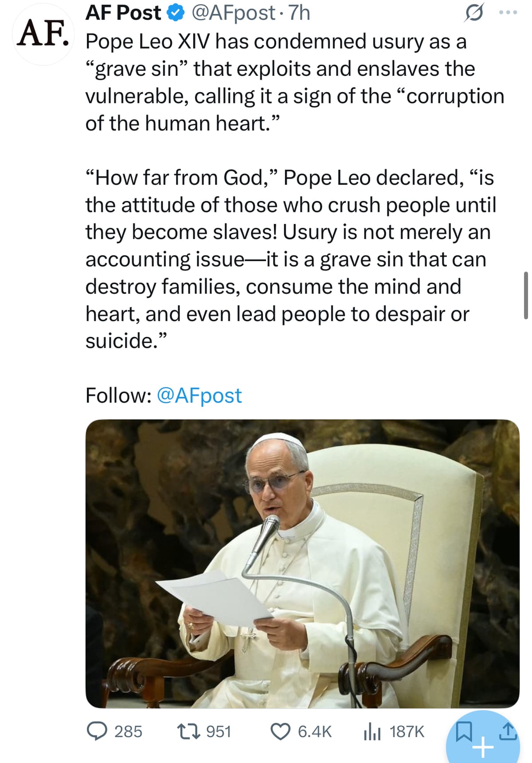
Task: Tap the repost arrows icon
Action: (x=187, y=731)
